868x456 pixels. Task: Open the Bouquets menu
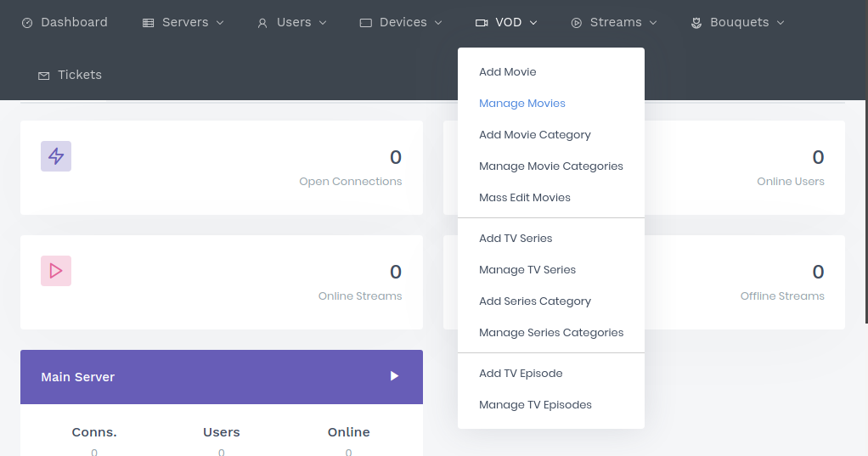(738, 23)
